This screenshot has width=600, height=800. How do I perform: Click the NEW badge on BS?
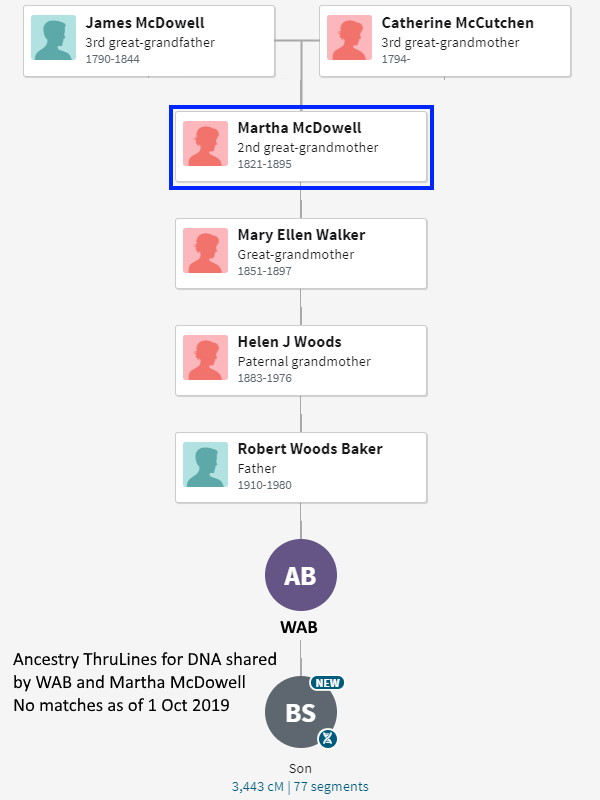326,682
